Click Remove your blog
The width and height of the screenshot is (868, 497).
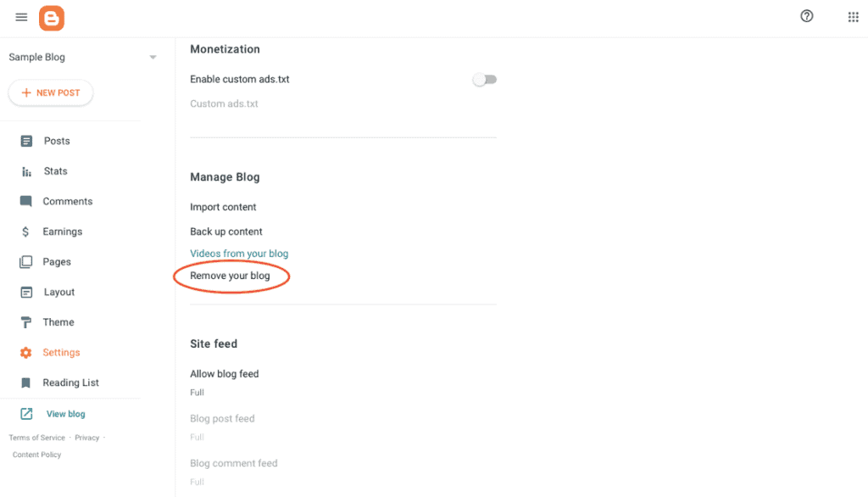coord(231,276)
